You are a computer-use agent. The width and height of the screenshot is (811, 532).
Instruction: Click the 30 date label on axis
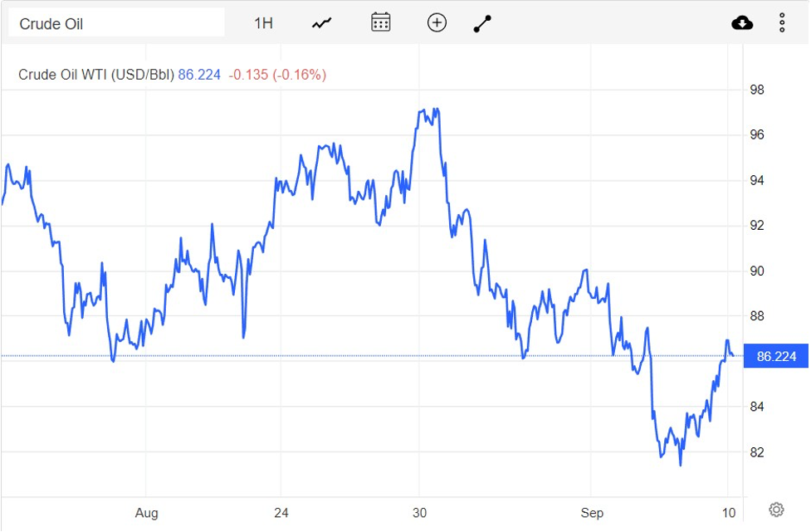click(419, 512)
